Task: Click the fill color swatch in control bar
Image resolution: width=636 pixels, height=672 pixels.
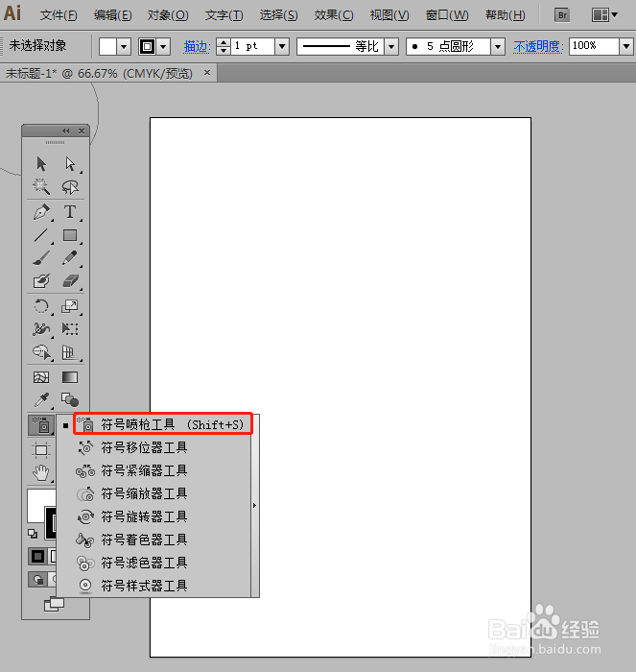Action: (x=108, y=46)
